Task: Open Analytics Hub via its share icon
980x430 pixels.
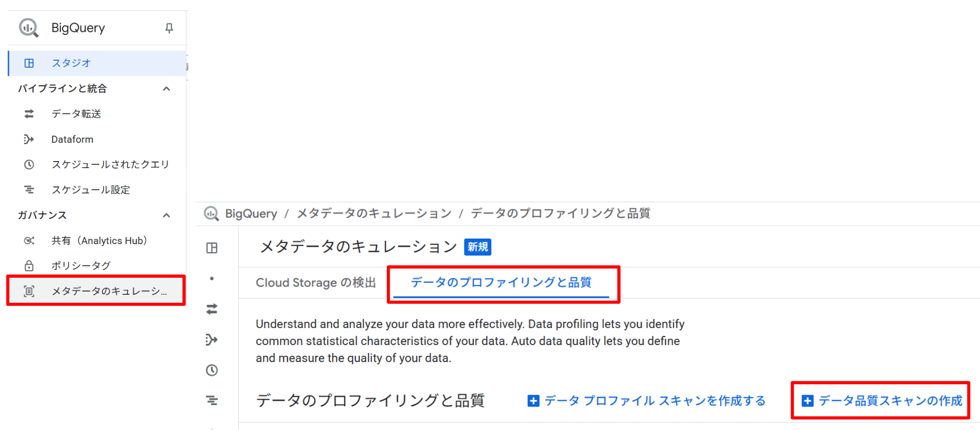Action: [29, 240]
